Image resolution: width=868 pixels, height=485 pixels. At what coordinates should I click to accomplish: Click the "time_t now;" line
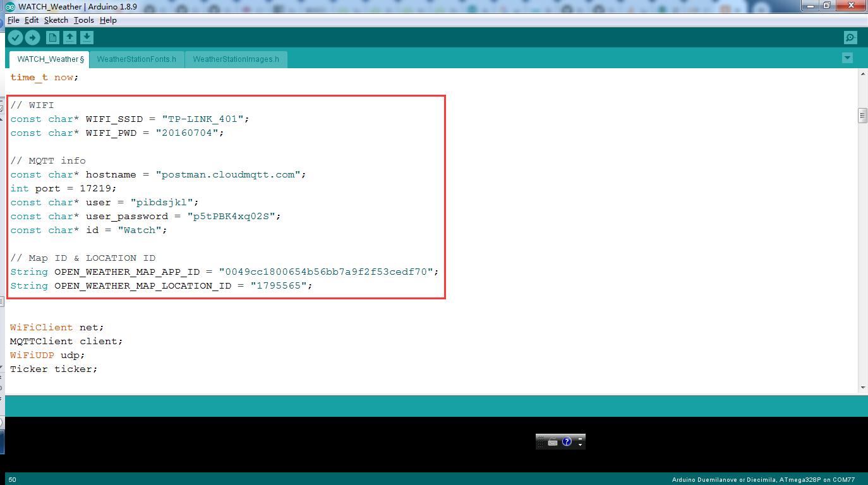(x=44, y=77)
